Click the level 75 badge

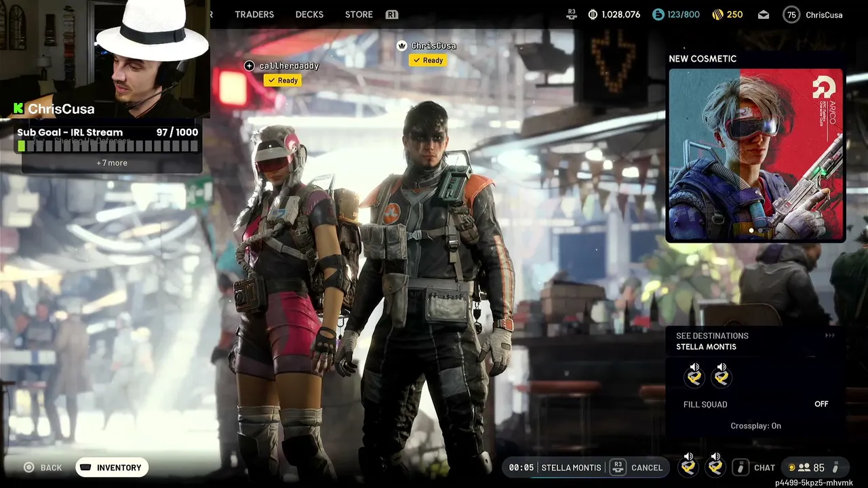click(791, 14)
